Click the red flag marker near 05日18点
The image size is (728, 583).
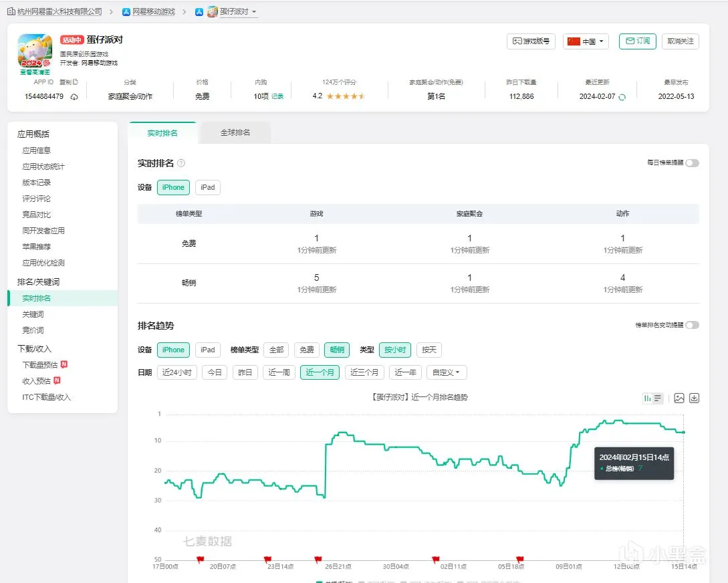click(520, 560)
